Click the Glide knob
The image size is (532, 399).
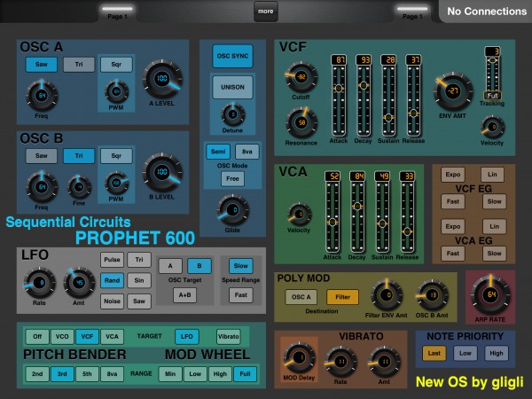232,210
